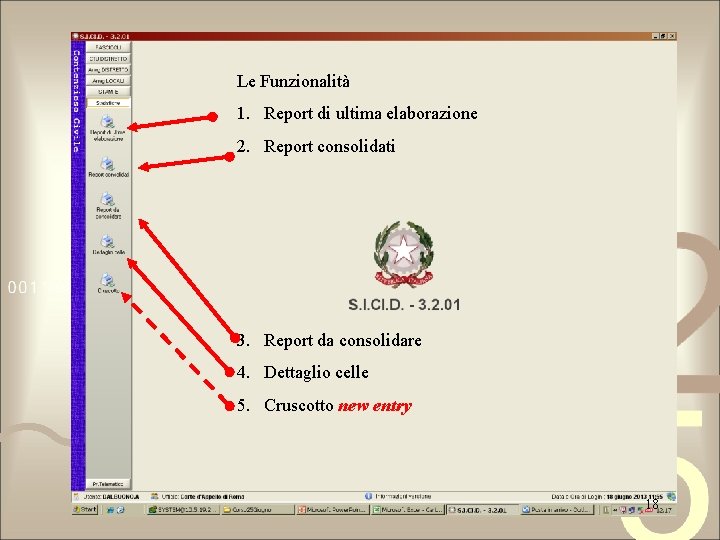
Task: Close the S.I.CI.D. window
Action: pos(671,36)
